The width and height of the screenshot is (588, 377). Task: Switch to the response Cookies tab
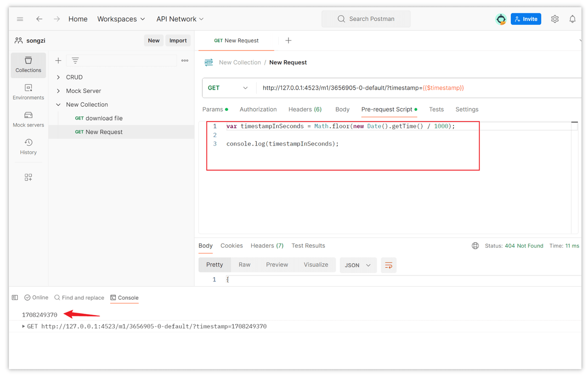[x=231, y=246]
